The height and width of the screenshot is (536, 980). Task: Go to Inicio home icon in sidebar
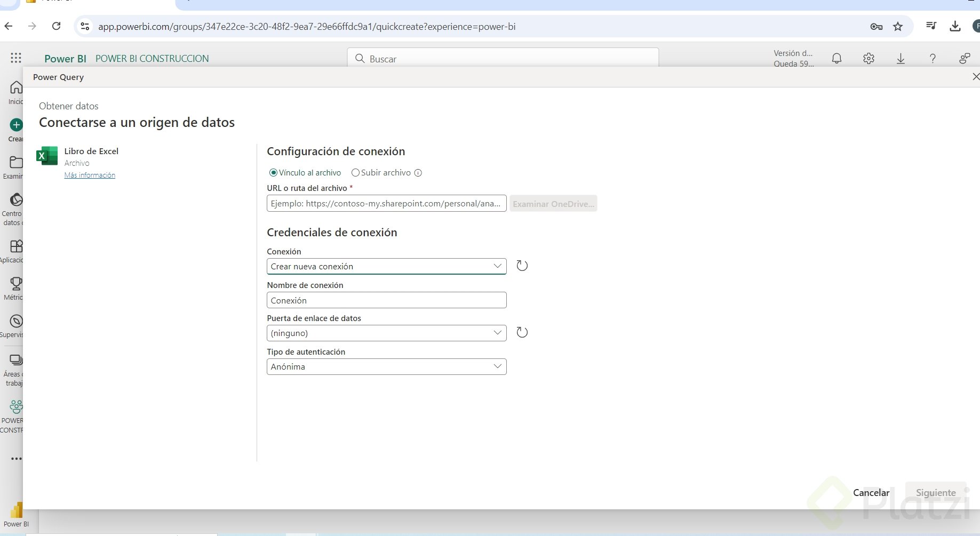(17, 87)
